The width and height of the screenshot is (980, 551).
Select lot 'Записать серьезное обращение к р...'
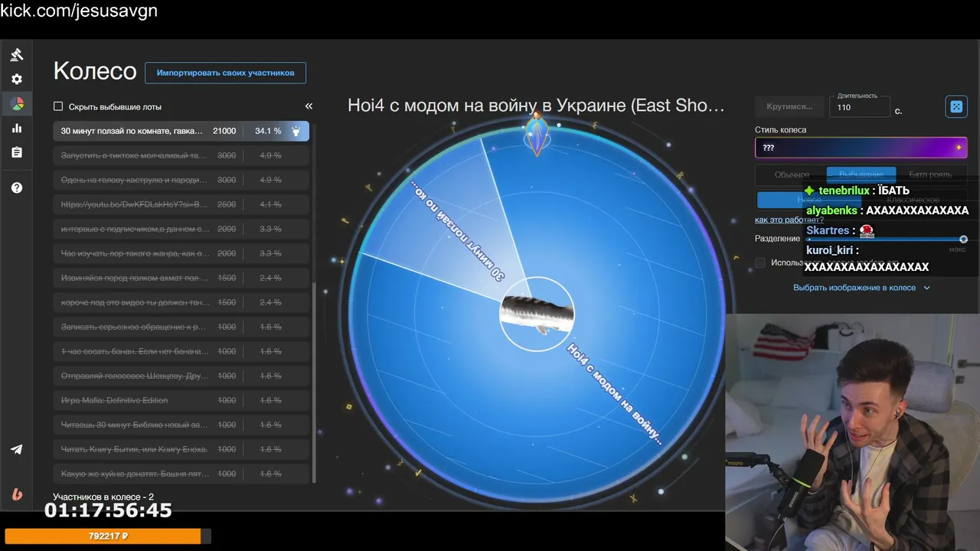[x=181, y=327]
